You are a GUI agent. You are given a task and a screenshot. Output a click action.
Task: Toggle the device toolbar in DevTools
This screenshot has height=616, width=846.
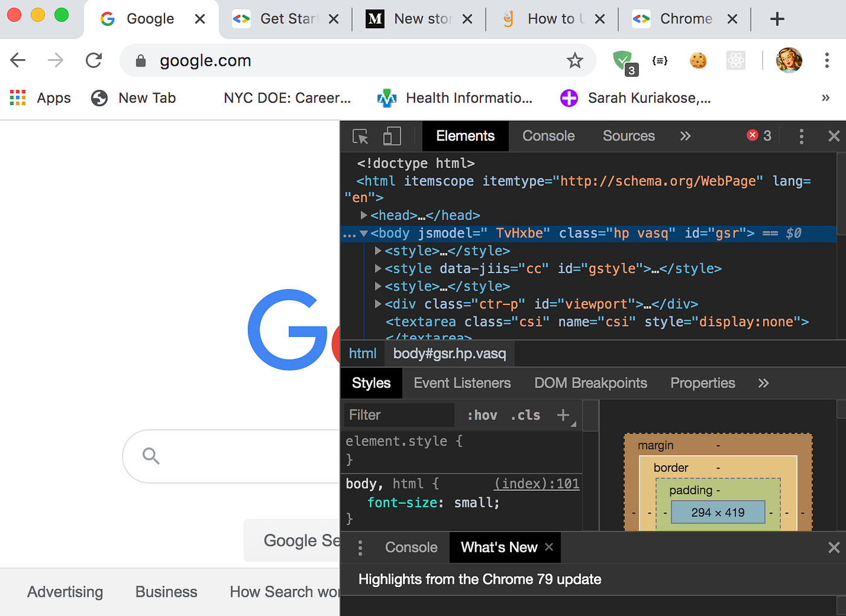(392, 136)
